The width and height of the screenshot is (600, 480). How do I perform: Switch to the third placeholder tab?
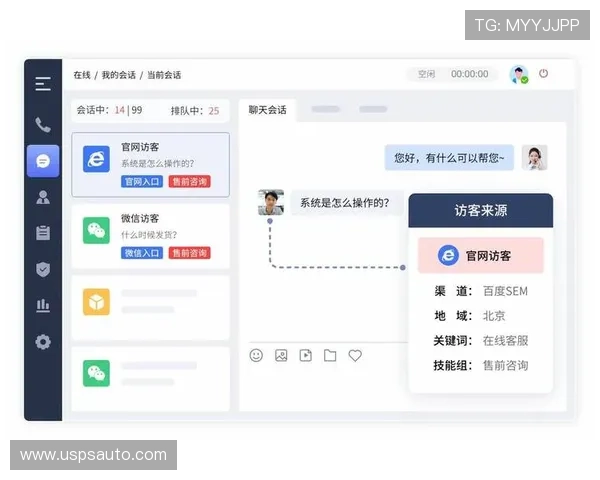point(373,109)
